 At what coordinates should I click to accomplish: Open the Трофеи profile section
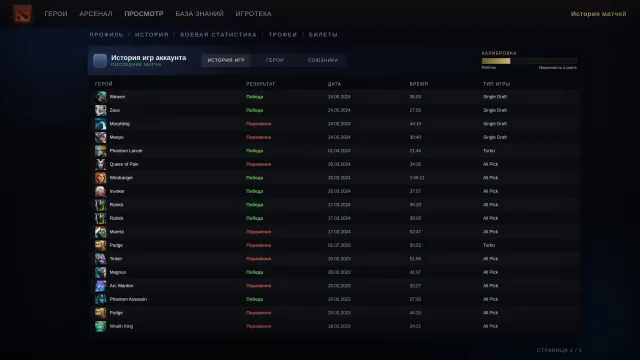tap(283, 35)
